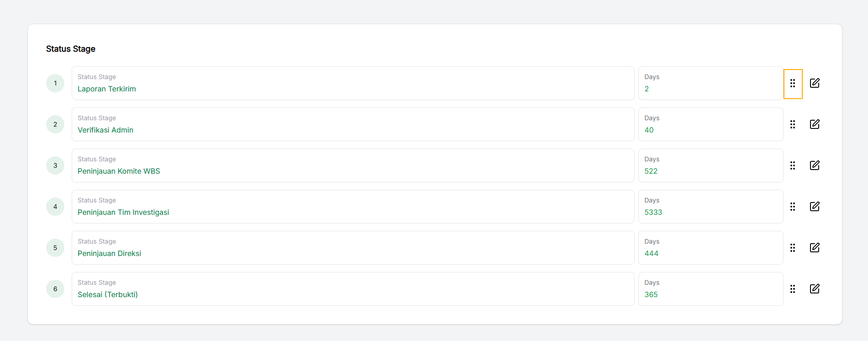Click the edit icon for Laporan Terkirim
This screenshot has height=341, width=868.
[815, 83]
